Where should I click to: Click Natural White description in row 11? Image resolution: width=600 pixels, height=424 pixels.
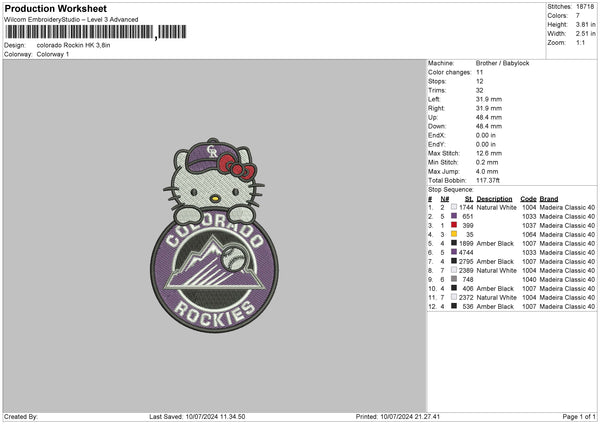496,297
